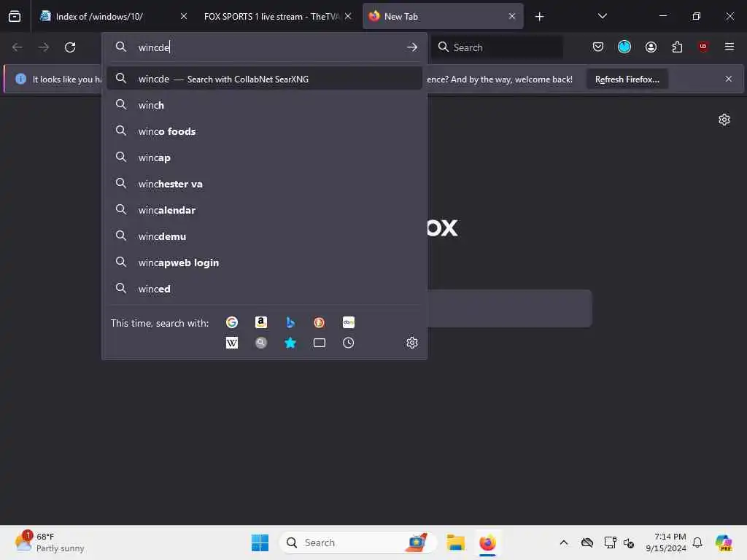
Task: Search only in History (clock icon)
Action: pos(348,343)
